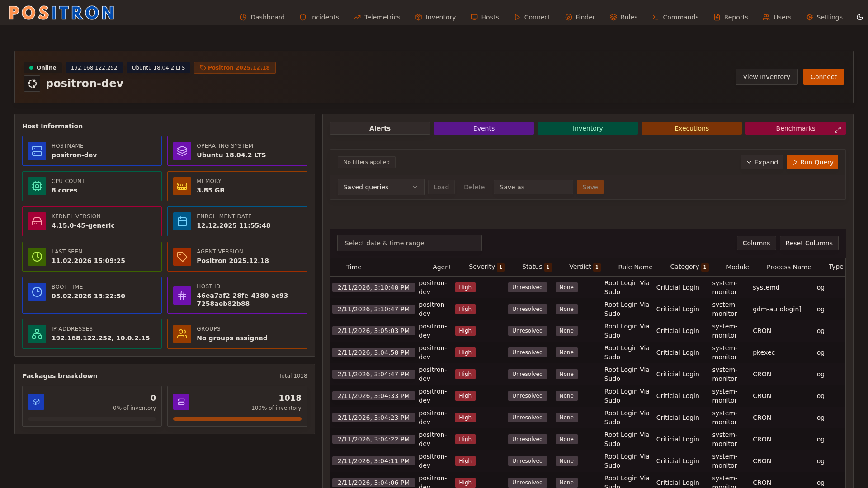This screenshot has width=868, height=488.
Task: Click the Kernel version drive icon
Action: tap(37, 221)
